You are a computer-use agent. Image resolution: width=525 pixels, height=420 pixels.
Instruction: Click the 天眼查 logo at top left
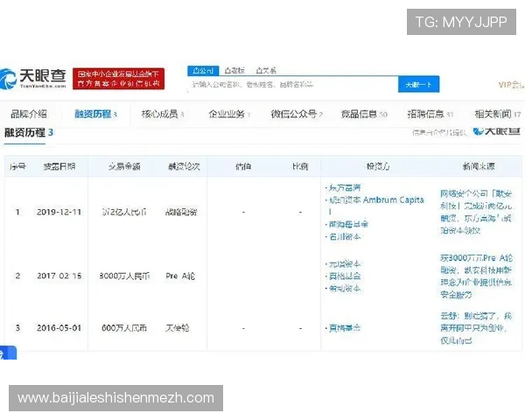(x=33, y=79)
